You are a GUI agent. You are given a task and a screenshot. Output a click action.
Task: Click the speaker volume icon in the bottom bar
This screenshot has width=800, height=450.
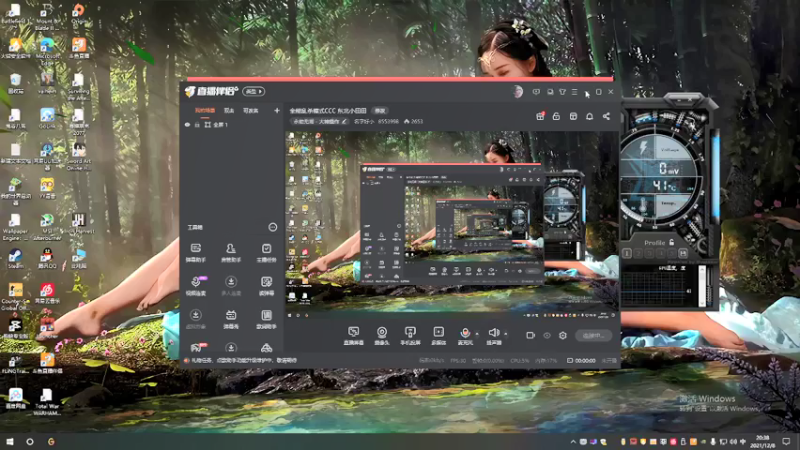(493, 333)
